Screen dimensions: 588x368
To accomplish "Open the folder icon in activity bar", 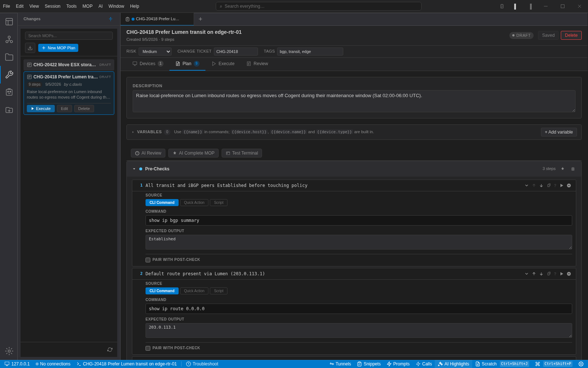I will tap(9, 57).
